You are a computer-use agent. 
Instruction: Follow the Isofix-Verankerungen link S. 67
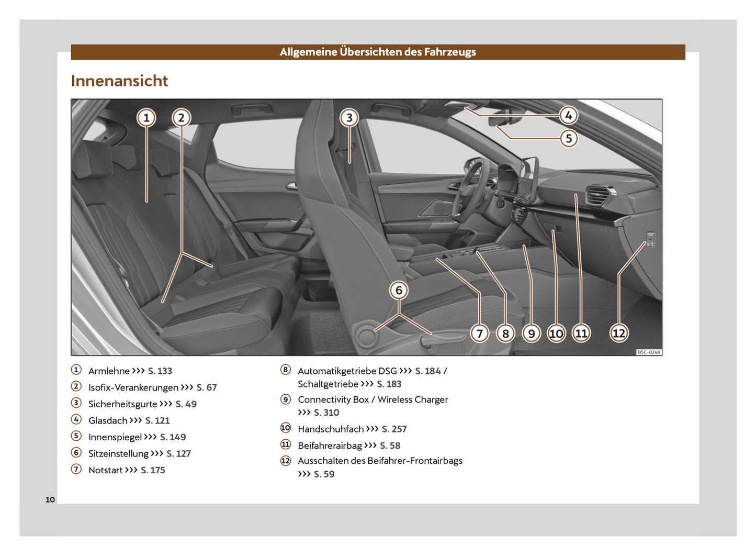(206, 388)
